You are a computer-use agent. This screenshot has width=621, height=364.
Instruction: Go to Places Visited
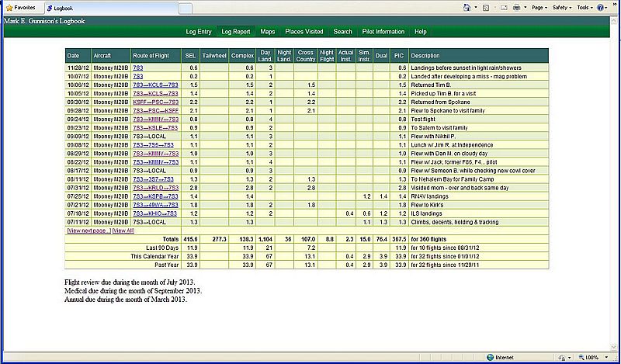[x=304, y=32]
